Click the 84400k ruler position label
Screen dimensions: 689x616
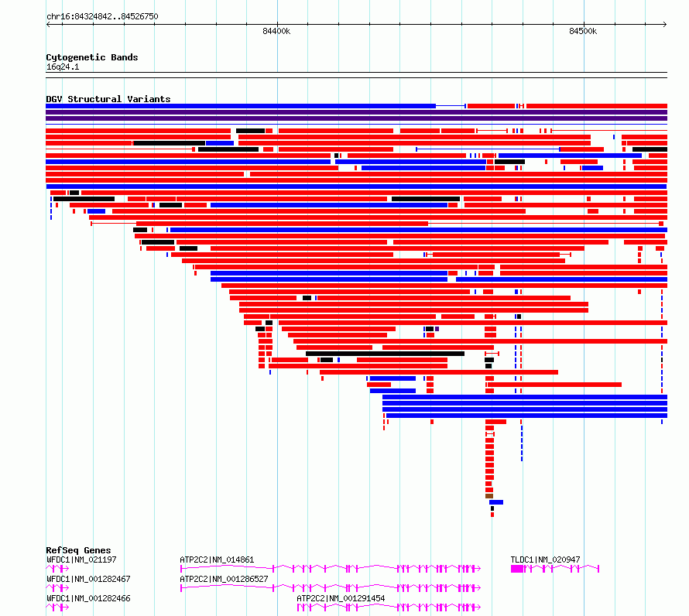click(x=276, y=31)
